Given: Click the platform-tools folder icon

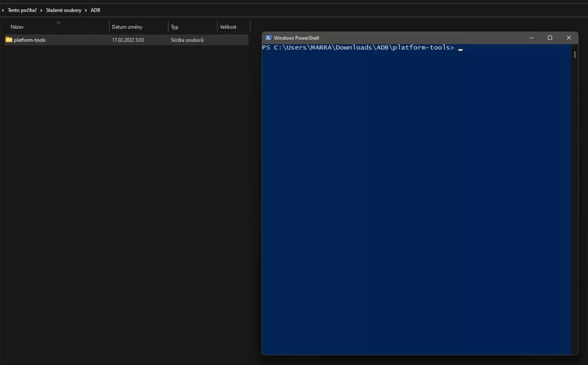Looking at the screenshot, I should [x=9, y=40].
